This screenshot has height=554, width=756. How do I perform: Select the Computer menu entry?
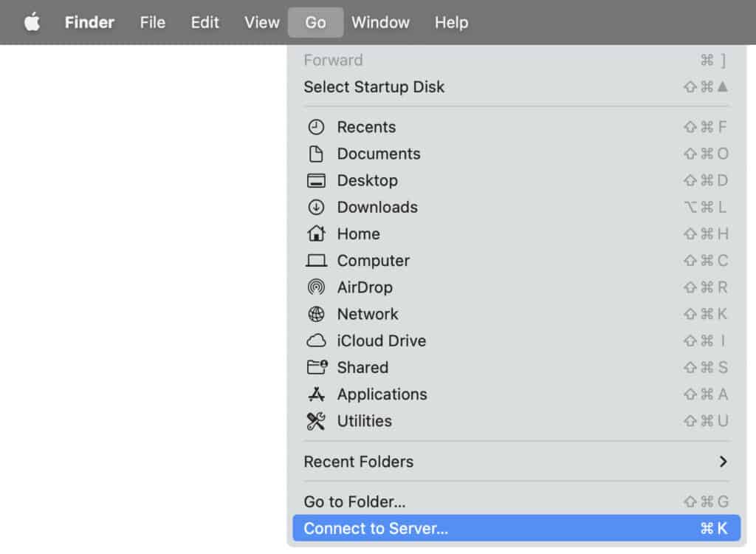click(x=516, y=261)
